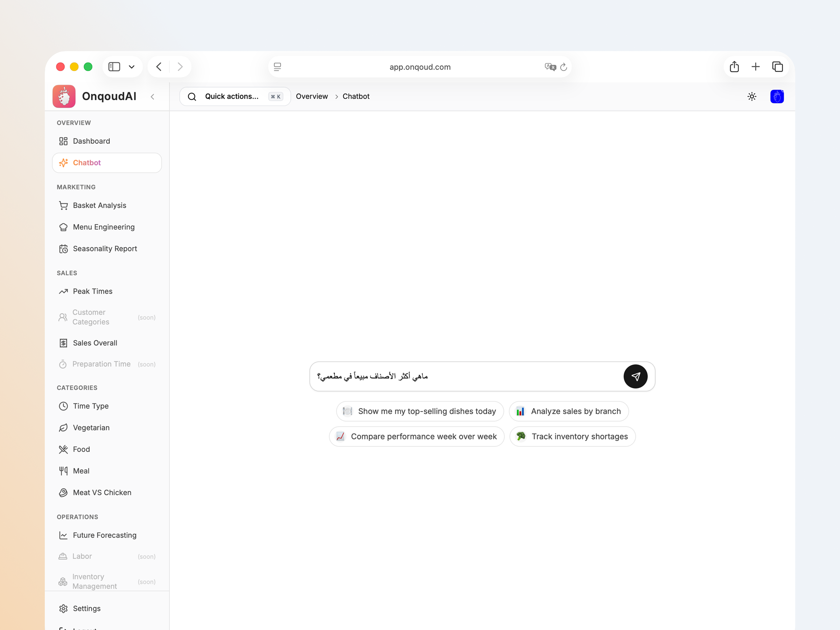Click the send message paper-plane button

coord(635,376)
